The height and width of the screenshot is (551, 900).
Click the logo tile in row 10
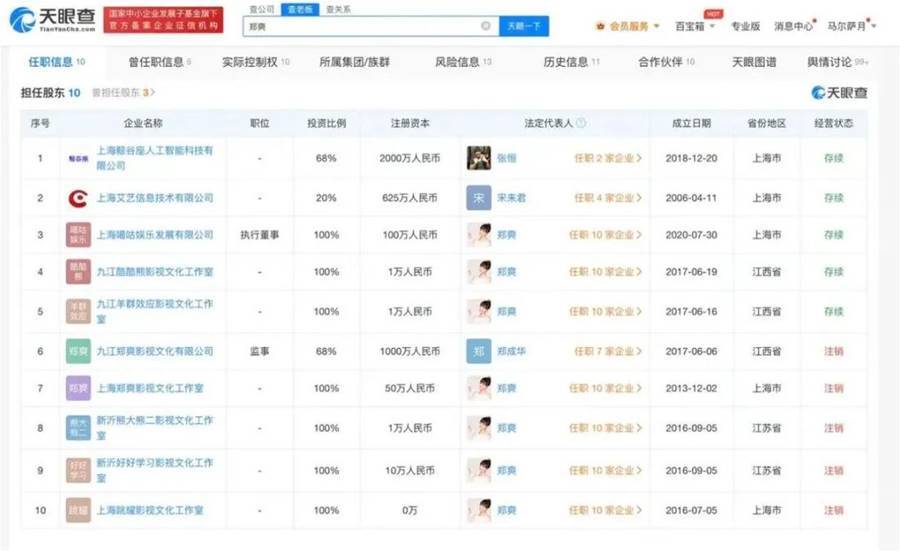click(79, 510)
